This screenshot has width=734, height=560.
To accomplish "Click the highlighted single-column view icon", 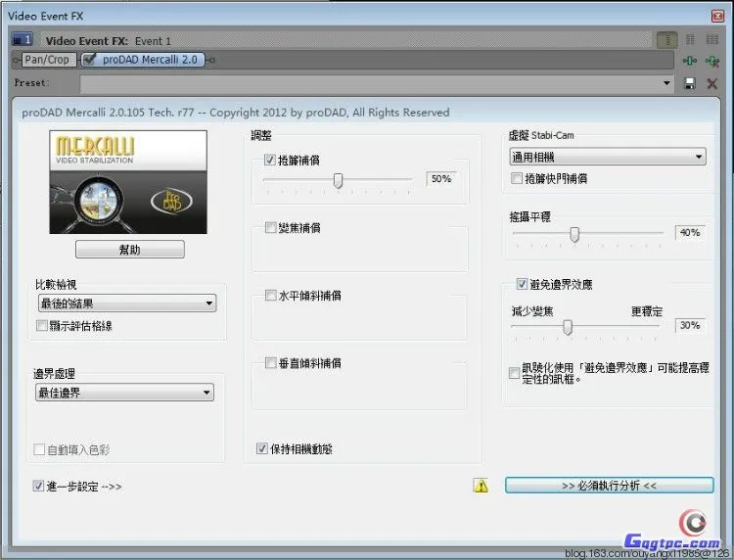I will 667,40.
